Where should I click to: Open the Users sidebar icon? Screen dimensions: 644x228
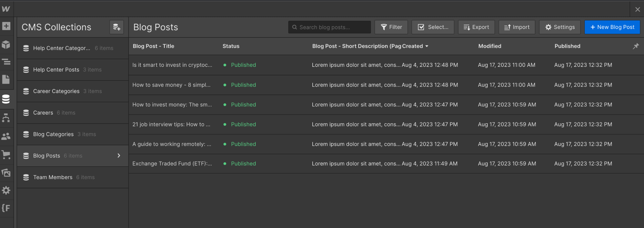point(6,136)
